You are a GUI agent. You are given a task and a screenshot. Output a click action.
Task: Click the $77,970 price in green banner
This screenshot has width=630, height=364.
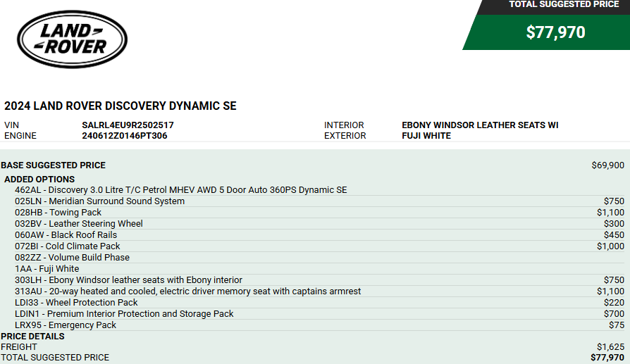tap(556, 32)
